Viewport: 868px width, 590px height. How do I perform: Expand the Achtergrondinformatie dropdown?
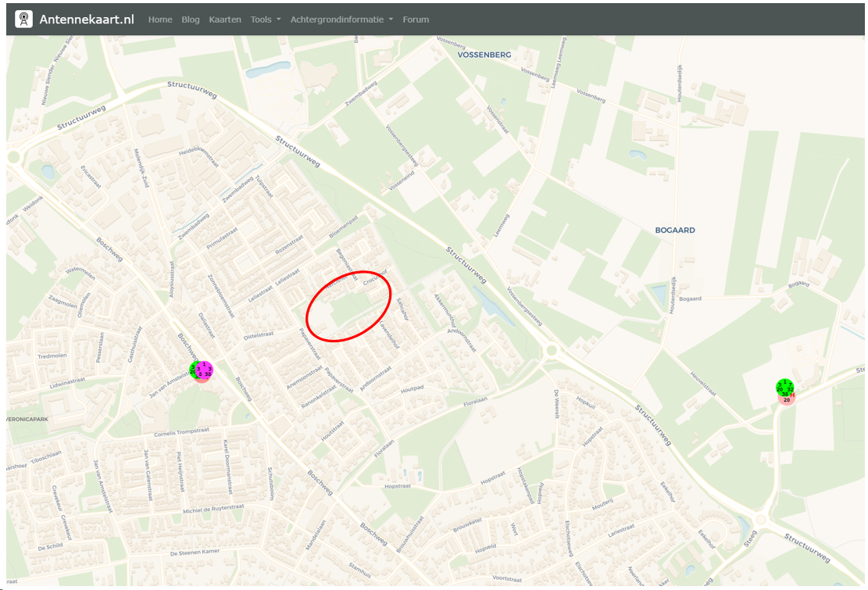pyautogui.click(x=341, y=20)
